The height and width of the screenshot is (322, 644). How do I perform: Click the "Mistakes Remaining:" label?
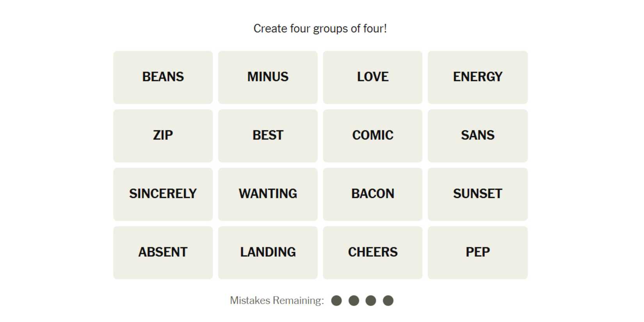pyautogui.click(x=277, y=301)
